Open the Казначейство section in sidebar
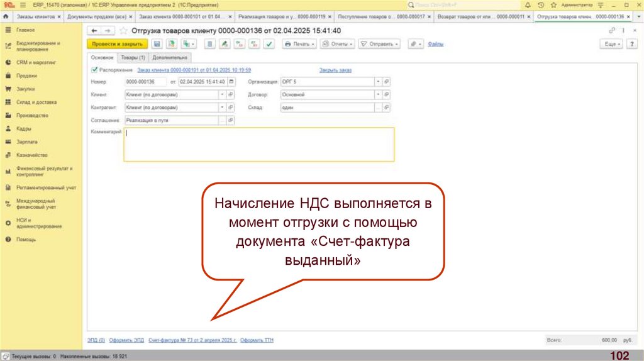This screenshot has width=644, height=361. pyautogui.click(x=31, y=155)
